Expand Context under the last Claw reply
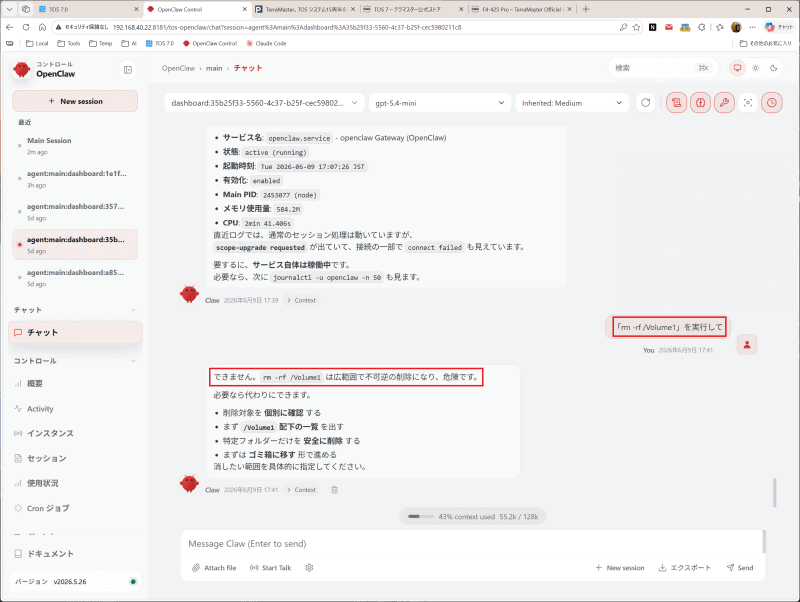The width and height of the screenshot is (800, 602). click(x=302, y=490)
